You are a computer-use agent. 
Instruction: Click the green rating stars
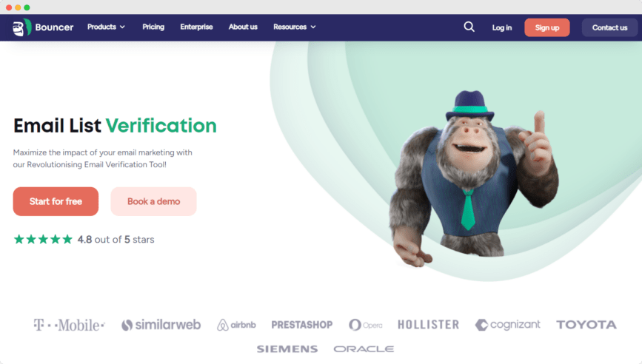pyautogui.click(x=43, y=239)
